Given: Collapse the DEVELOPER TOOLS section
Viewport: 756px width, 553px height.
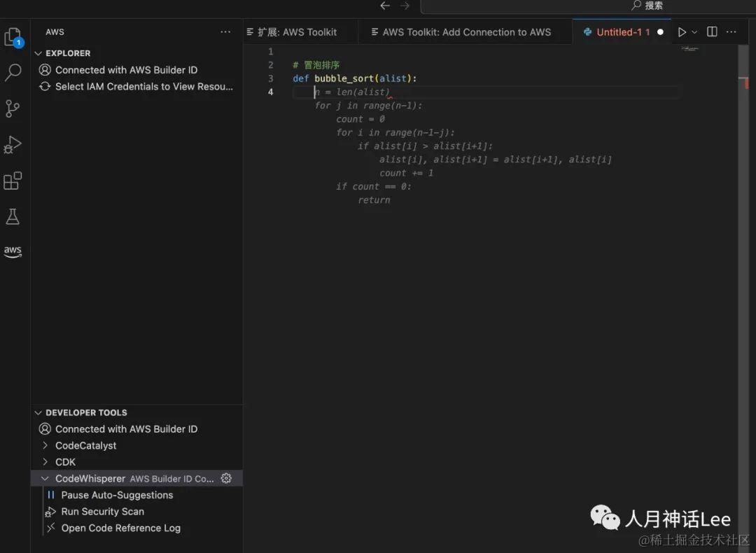Looking at the screenshot, I should click(x=38, y=413).
